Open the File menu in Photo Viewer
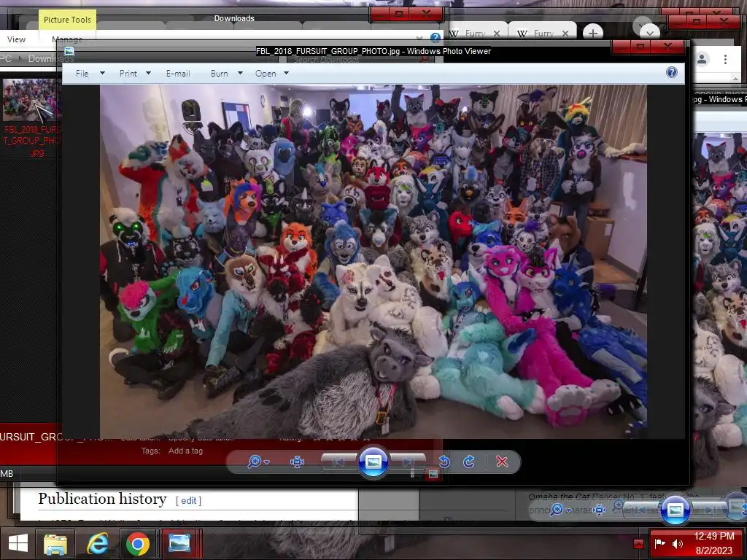The width and height of the screenshot is (747, 560). pos(82,74)
